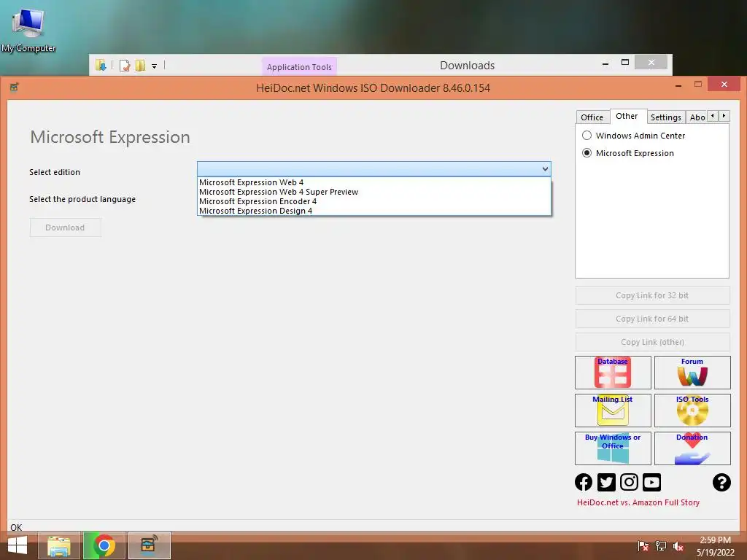Visit the HeiDoc Facebook page icon
This screenshot has height=560, width=747.
pos(584,482)
